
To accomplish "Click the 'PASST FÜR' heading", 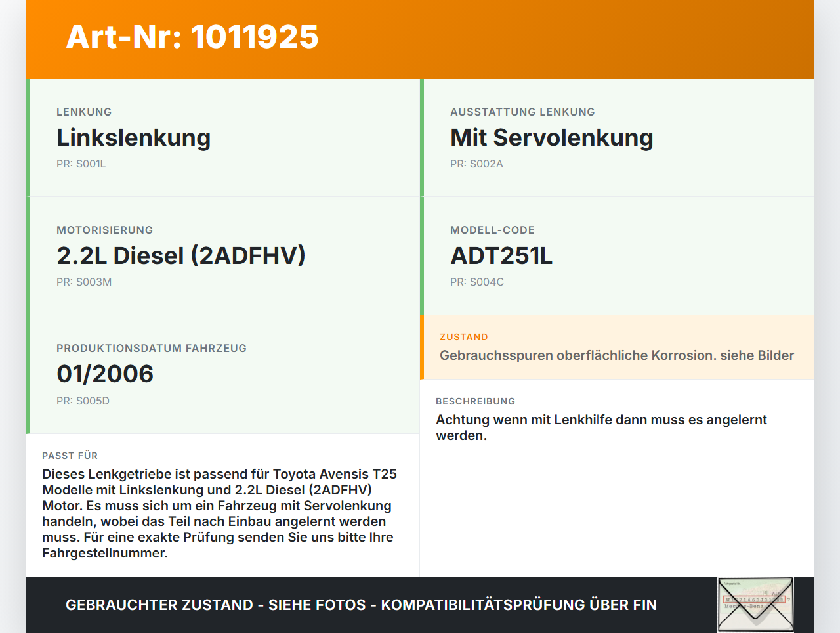I will coord(70,456).
